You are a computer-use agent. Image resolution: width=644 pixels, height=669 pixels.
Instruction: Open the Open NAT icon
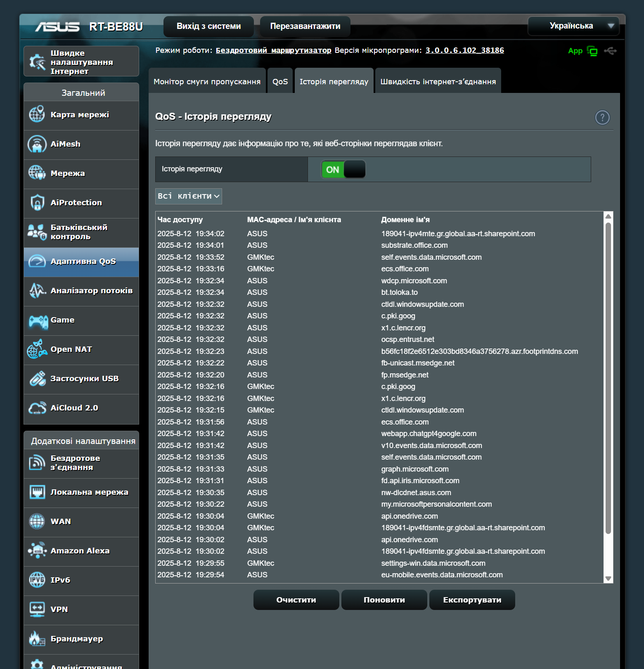point(37,349)
